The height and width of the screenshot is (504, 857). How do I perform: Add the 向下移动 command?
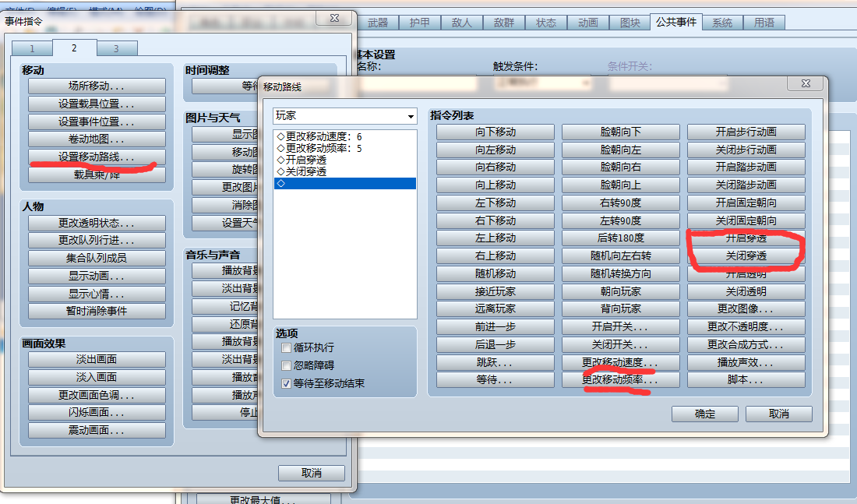pos(496,132)
